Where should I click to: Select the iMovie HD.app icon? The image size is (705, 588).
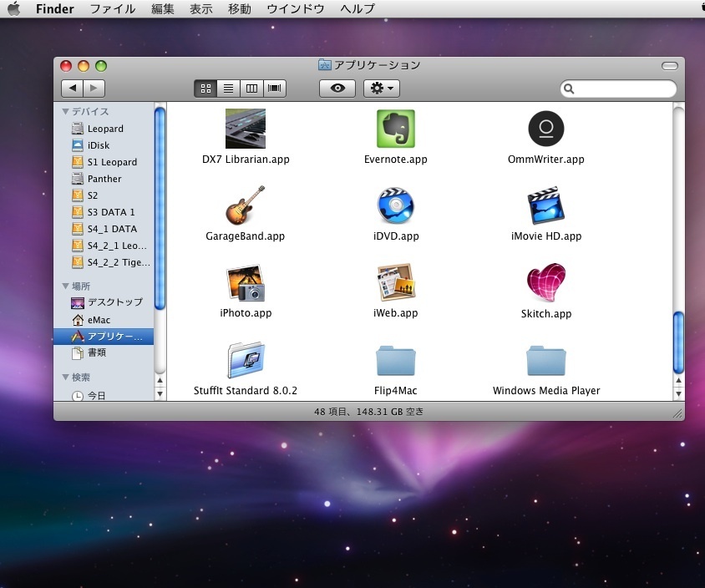point(546,205)
